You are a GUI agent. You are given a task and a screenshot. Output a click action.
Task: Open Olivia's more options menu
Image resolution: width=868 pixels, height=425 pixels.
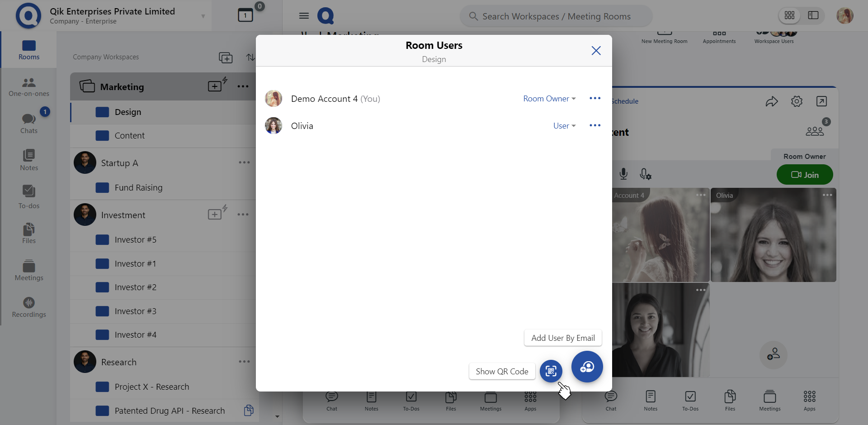pos(595,125)
